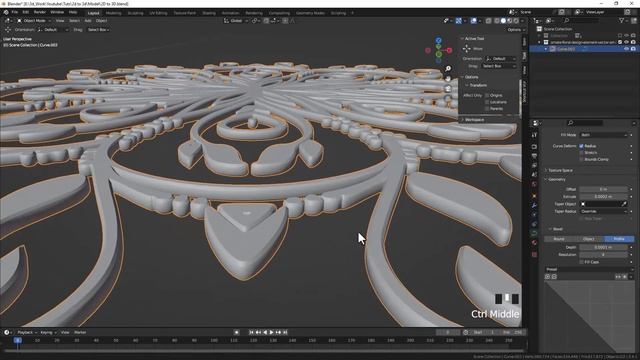This screenshot has width=640, height=360.
Task: Click the Taper Object eyedropper icon
Action: [x=624, y=204]
